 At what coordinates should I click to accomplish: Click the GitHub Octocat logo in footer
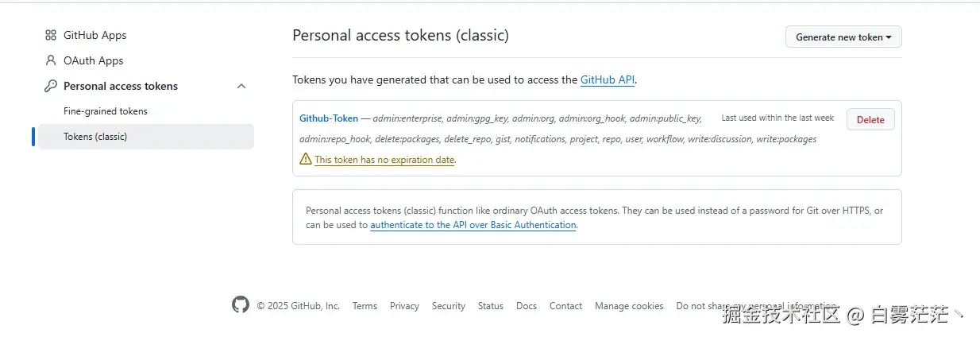click(x=241, y=305)
